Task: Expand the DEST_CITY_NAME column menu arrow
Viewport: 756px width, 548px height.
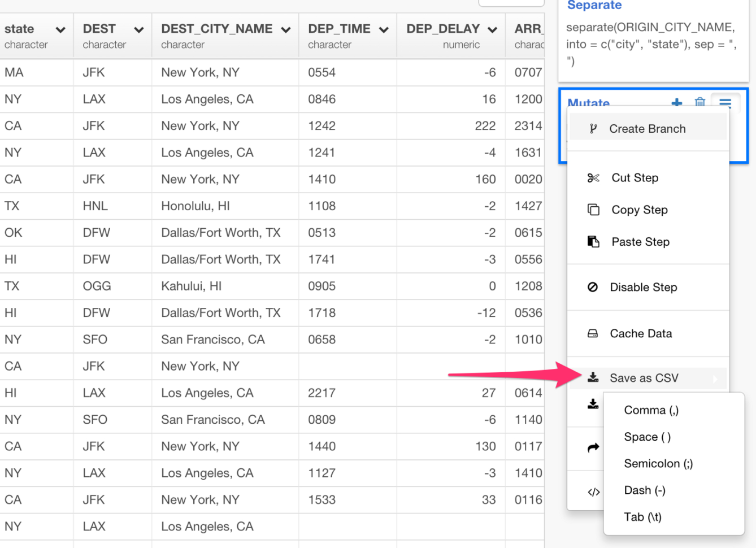Action: (x=286, y=30)
